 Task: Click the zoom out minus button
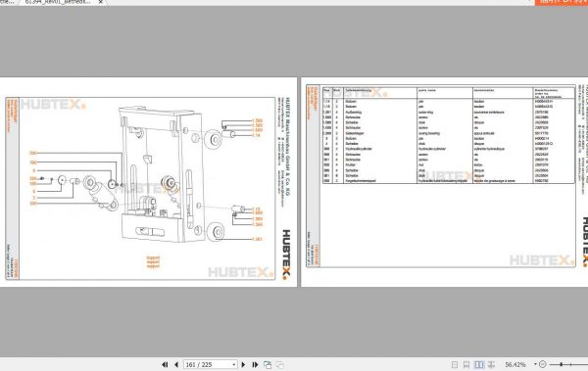(543, 364)
